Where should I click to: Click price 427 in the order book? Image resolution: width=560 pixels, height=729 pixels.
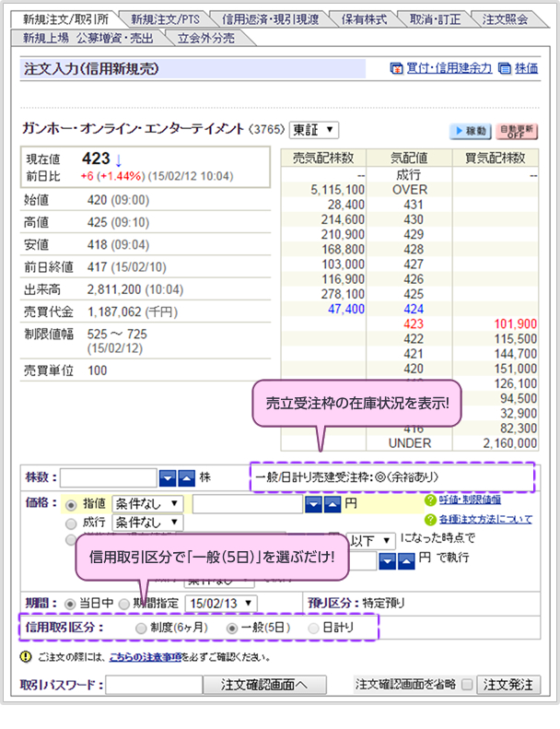coord(414,265)
